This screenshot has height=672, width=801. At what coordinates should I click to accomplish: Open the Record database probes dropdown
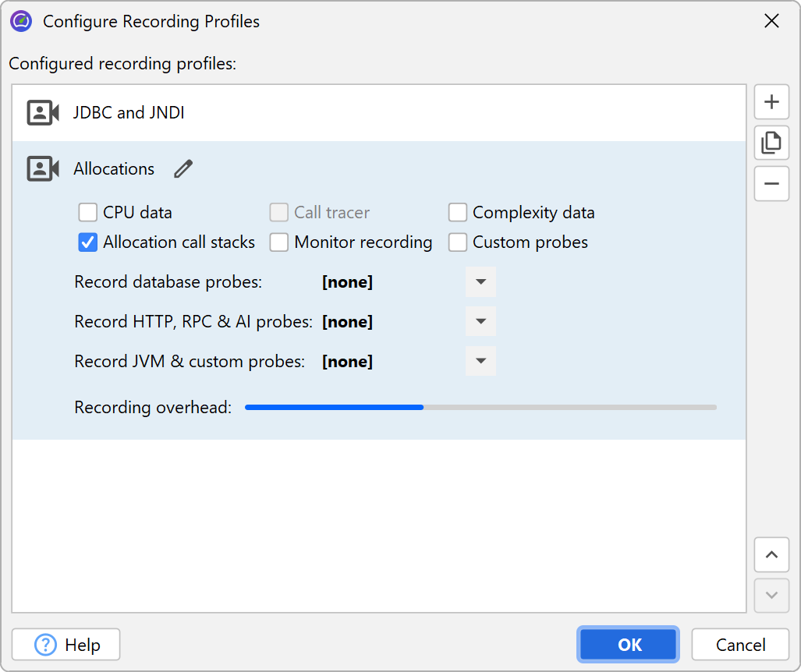[480, 282]
